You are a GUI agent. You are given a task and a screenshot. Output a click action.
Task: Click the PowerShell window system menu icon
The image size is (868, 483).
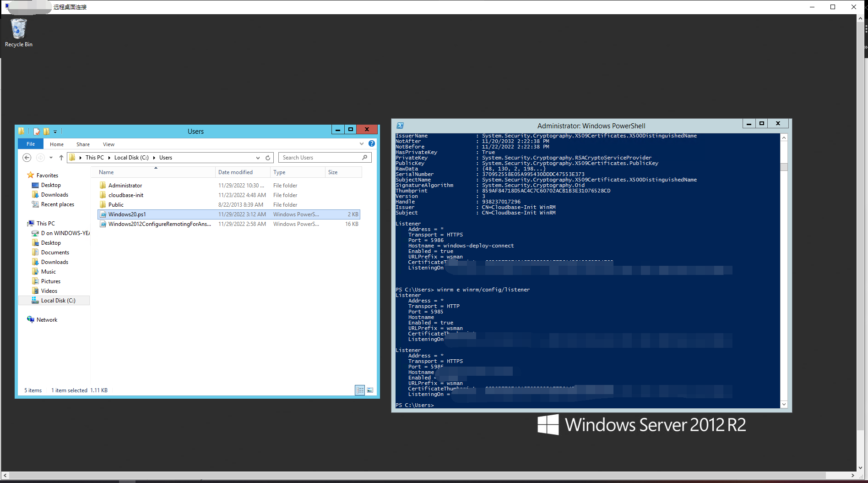[400, 126]
